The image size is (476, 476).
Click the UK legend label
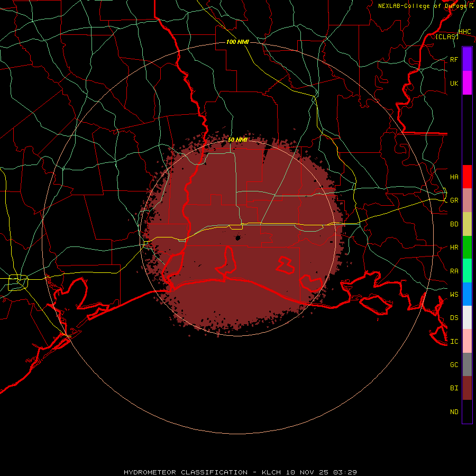pyautogui.click(x=454, y=83)
